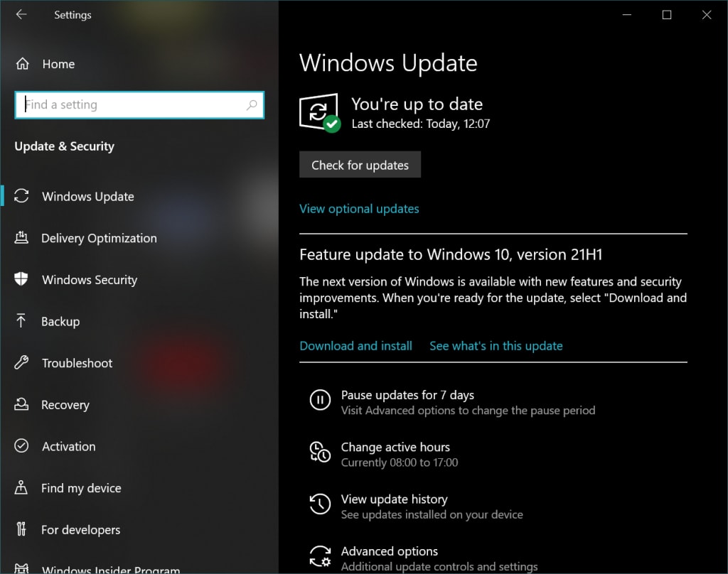This screenshot has width=728, height=574.
Task: Click the Feature update to Windows 10 heading
Action: point(451,254)
